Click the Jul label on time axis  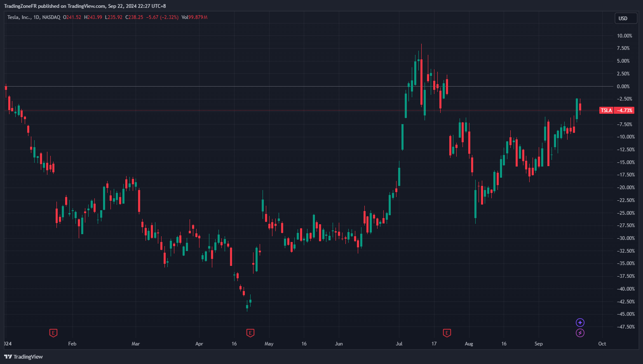(399, 344)
